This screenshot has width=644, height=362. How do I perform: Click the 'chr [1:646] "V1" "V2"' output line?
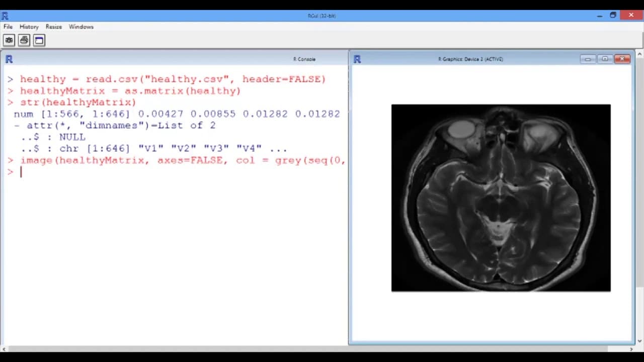point(153,149)
